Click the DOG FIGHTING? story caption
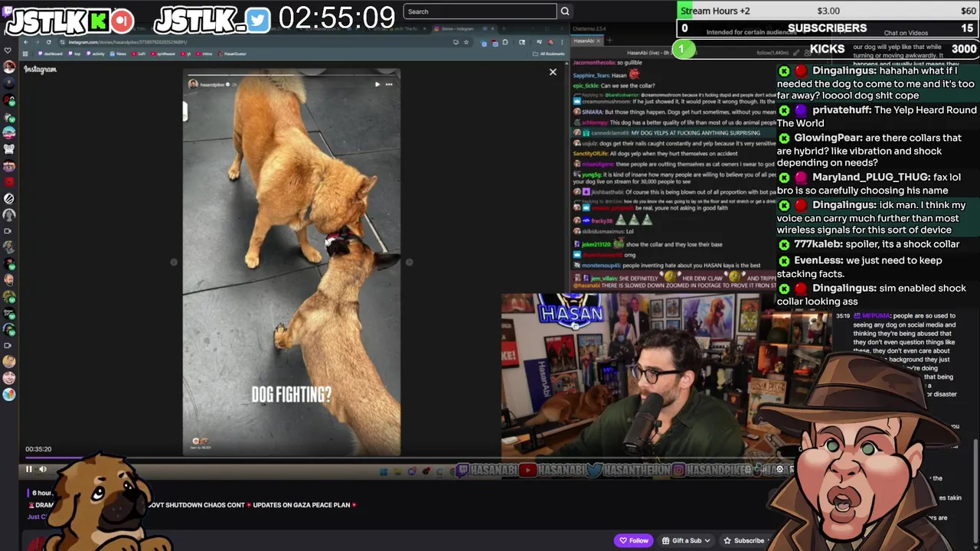Image resolution: width=980 pixels, height=551 pixels. click(x=292, y=395)
